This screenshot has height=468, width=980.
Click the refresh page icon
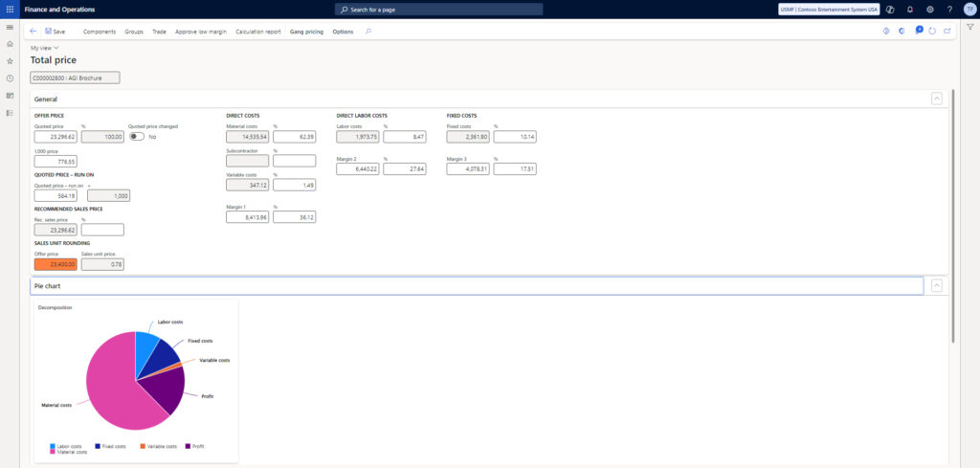point(933,32)
